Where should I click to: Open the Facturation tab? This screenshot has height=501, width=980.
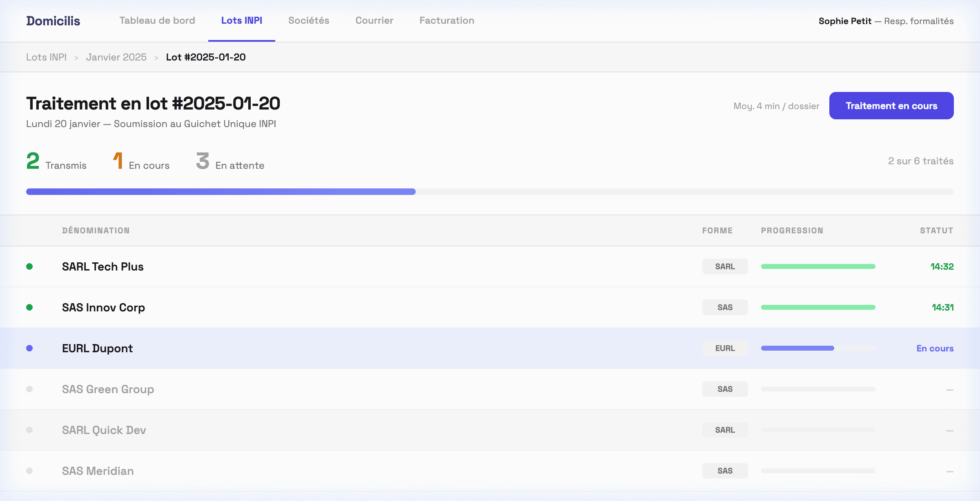pos(447,20)
